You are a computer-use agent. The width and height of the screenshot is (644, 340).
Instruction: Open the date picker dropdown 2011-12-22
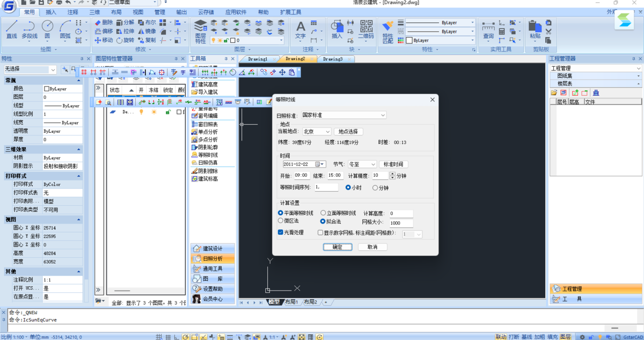tap(321, 164)
